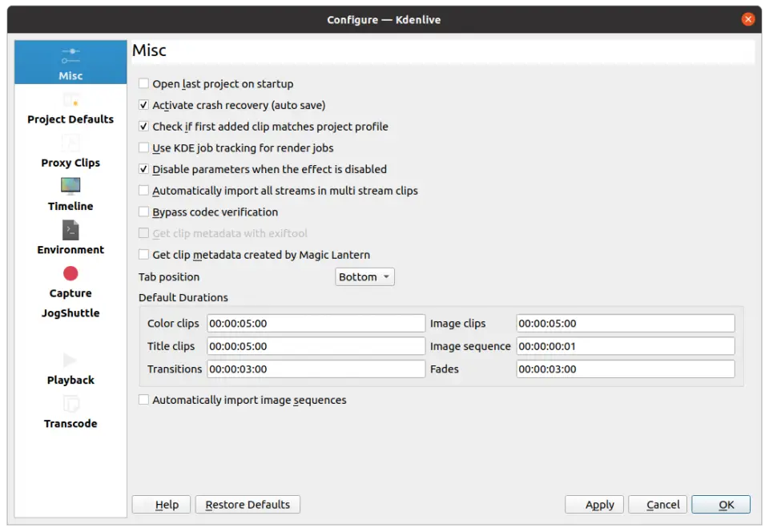Open the Transcode settings page

coord(70,415)
